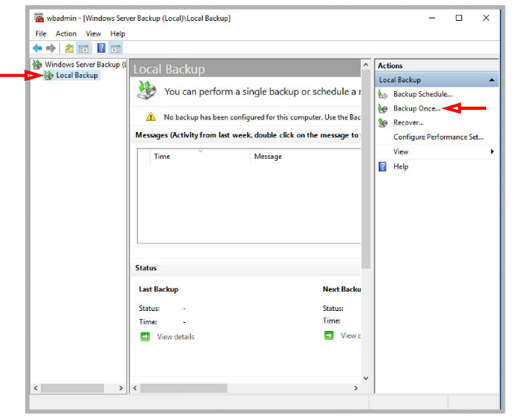
Task: Start the Backup Once action
Action: [416, 108]
